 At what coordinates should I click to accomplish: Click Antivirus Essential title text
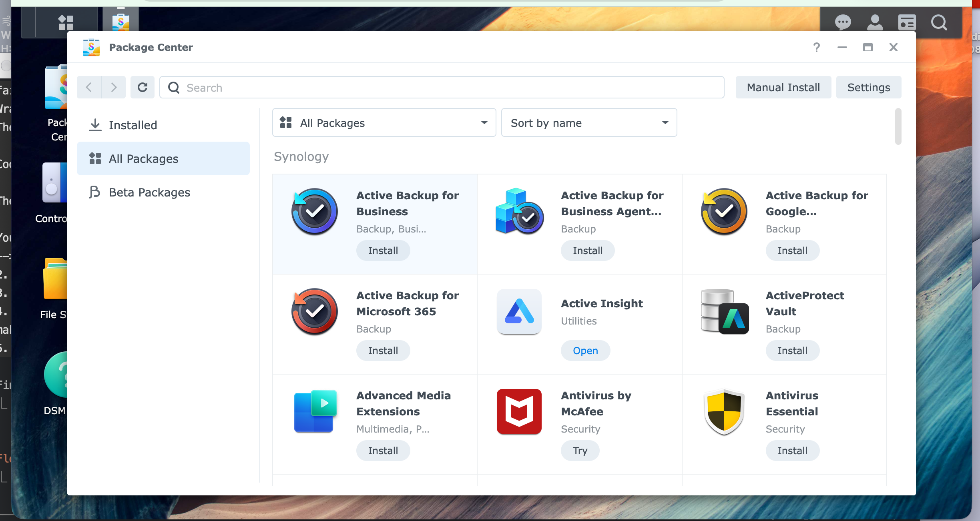click(792, 403)
